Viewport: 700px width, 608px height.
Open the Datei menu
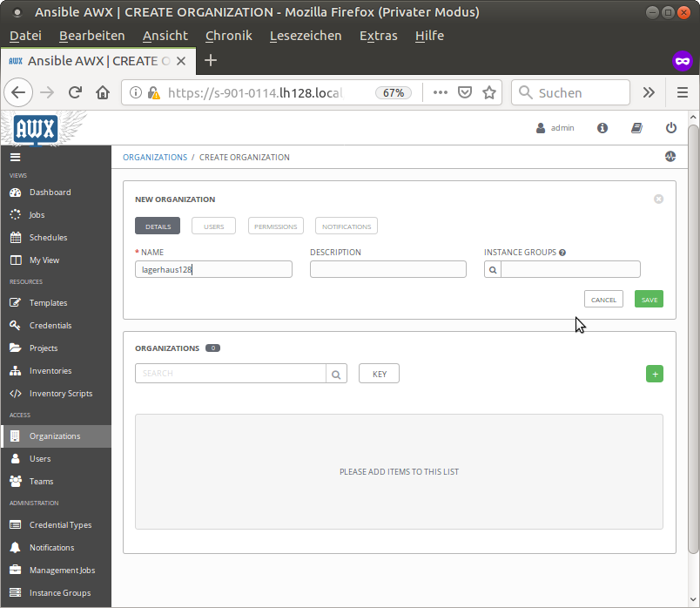pyautogui.click(x=25, y=36)
